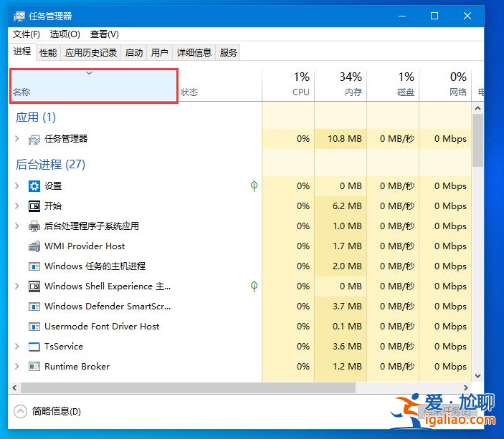Click the 6.2 MB memory value
Screen dimensions: 504x439
[347, 206]
